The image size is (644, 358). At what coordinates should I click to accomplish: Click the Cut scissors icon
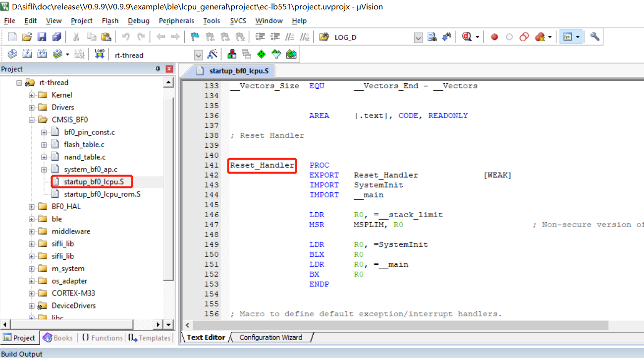coord(77,37)
